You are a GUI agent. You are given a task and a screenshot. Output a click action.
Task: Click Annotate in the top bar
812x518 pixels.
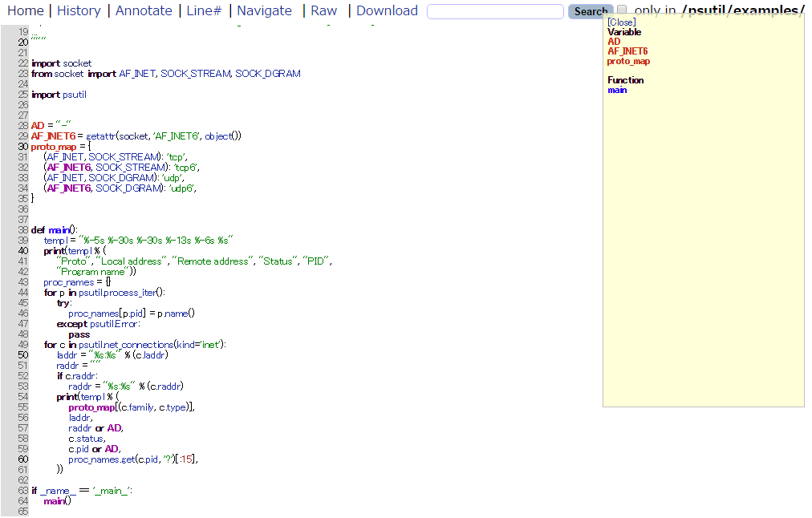pyautogui.click(x=144, y=10)
